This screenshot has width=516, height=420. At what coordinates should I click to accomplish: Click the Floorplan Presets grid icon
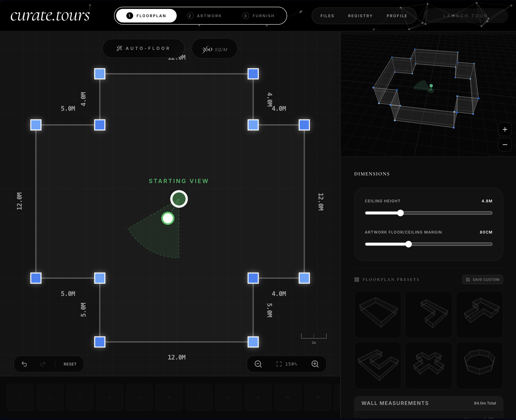click(x=357, y=279)
